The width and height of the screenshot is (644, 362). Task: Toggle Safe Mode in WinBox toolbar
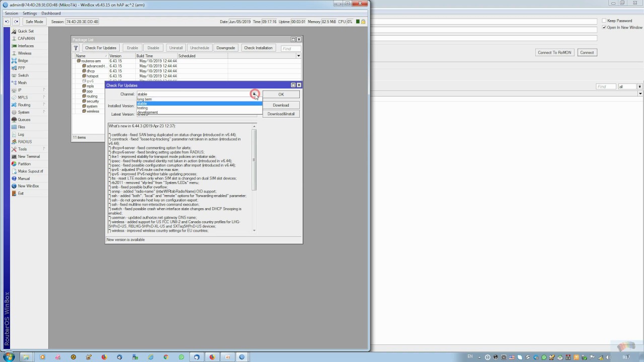(x=35, y=22)
